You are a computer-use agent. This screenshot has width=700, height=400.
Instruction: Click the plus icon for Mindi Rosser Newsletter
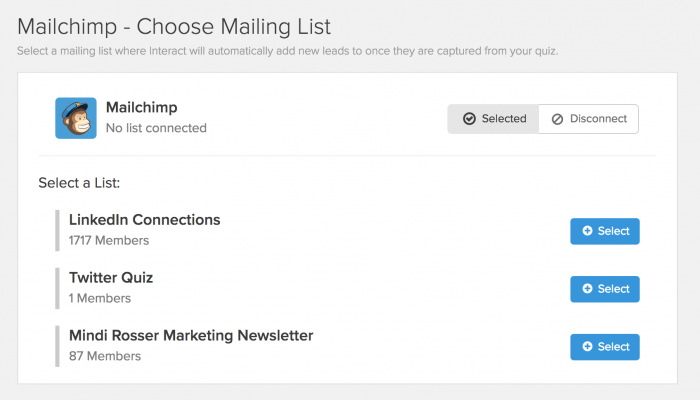click(588, 346)
